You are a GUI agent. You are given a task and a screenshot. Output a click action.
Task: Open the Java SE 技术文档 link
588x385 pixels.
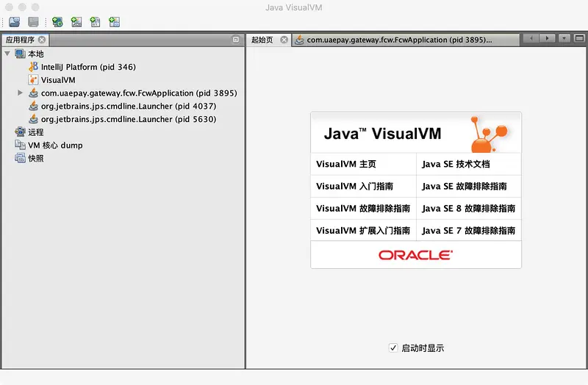456,164
